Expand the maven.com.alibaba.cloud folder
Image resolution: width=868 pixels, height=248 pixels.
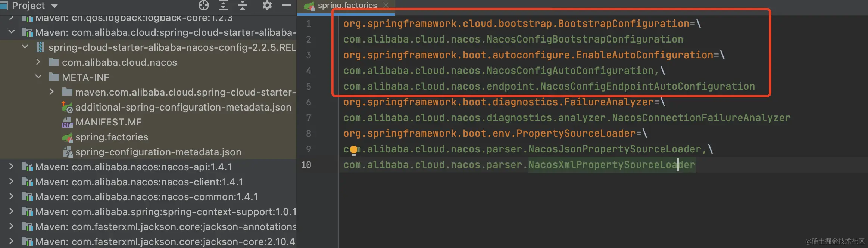52,92
